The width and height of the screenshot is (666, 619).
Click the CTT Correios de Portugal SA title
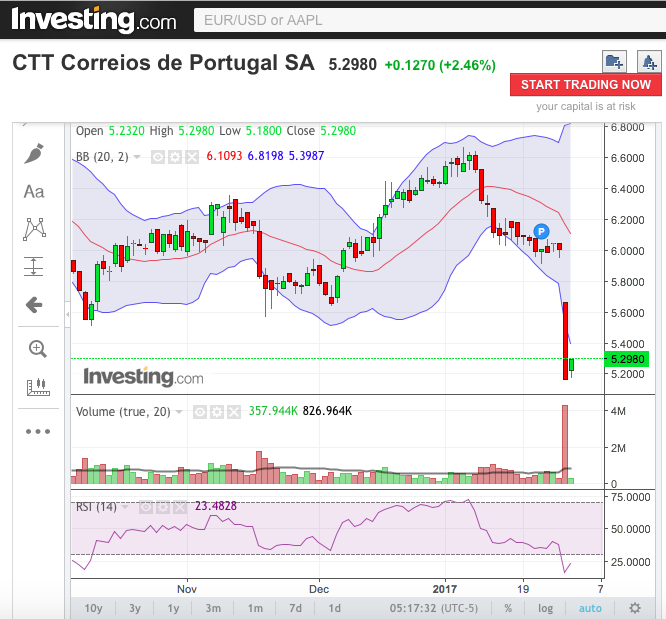[164, 63]
